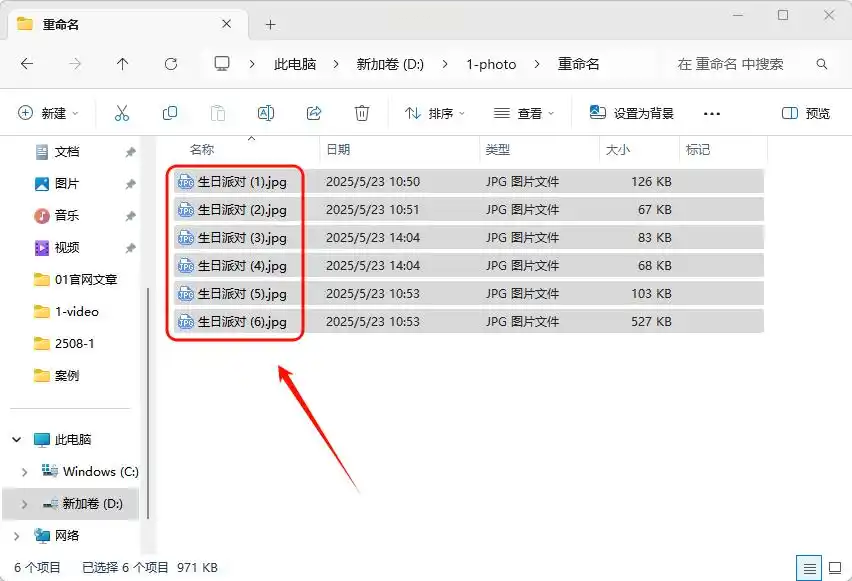Switch to large thumbnails view in status bar
Image resolution: width=852 pixels, height=581 pixels.
tap(833, 567)
